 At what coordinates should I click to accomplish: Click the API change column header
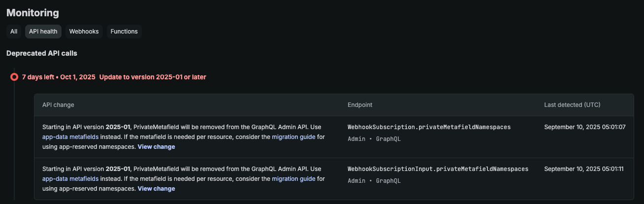click(x=58, y=105)
